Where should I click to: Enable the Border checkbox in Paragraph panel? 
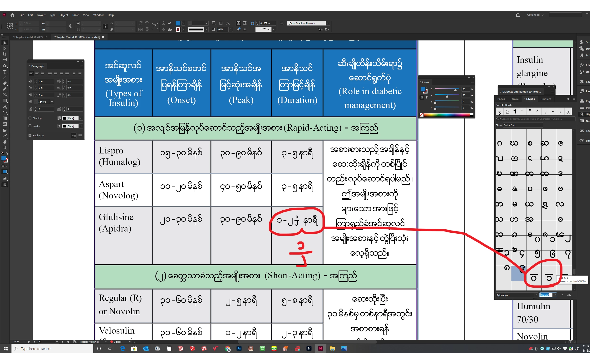(30, 126)
